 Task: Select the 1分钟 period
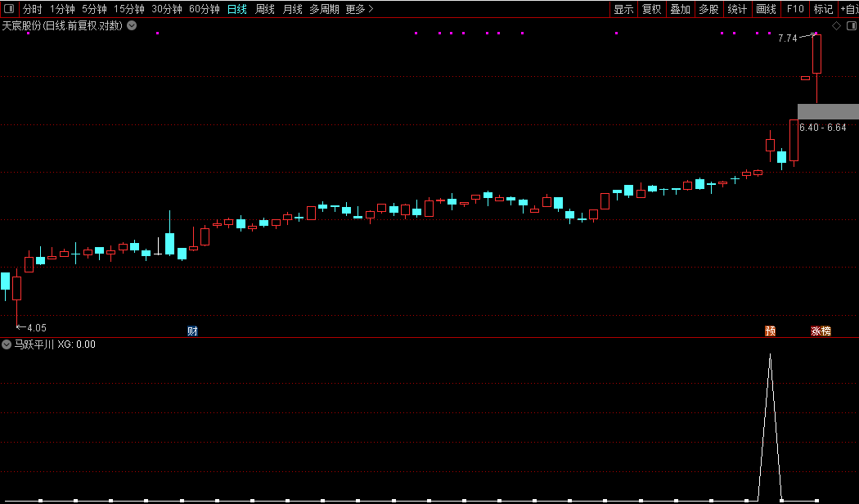tap(62, 9)
